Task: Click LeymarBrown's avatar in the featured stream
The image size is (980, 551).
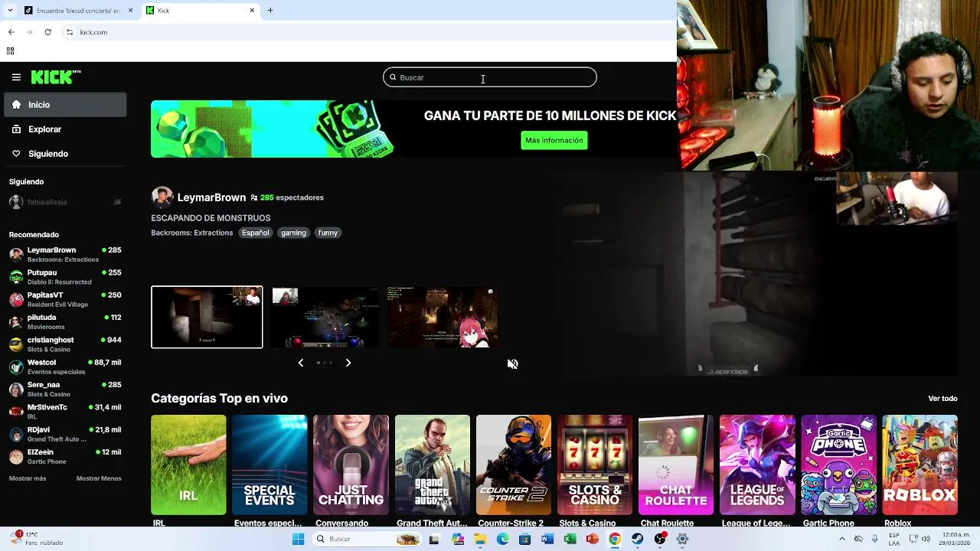Action: coord(162,197)
